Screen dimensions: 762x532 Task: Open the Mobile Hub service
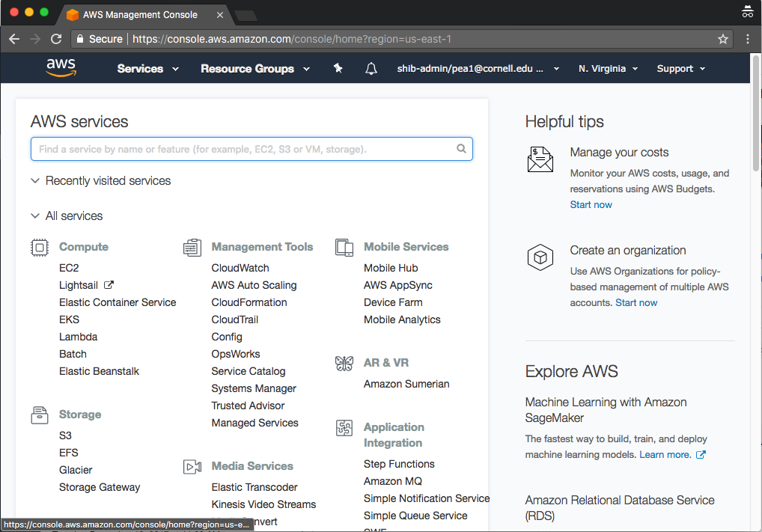391,268
